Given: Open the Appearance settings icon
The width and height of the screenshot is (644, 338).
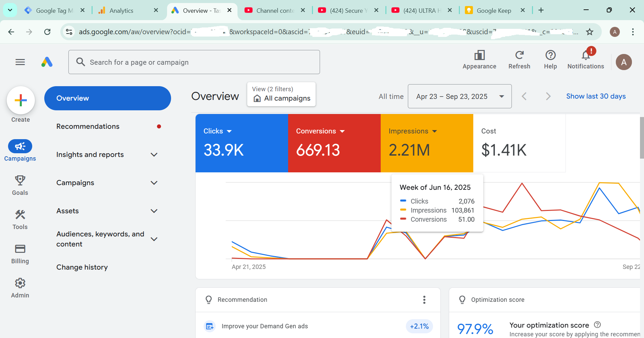Looking at the screenshot, I should coord(479,55).
